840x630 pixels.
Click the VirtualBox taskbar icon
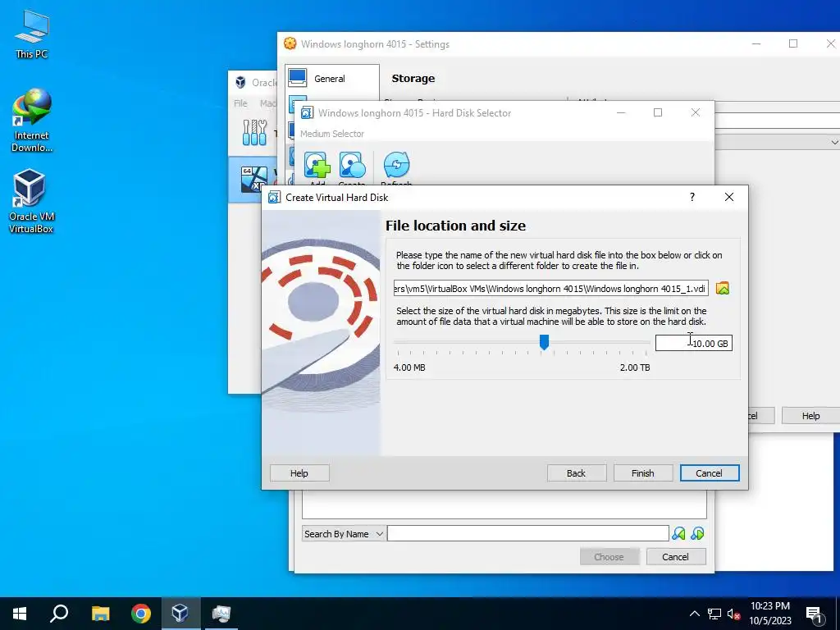coord(180,614)
